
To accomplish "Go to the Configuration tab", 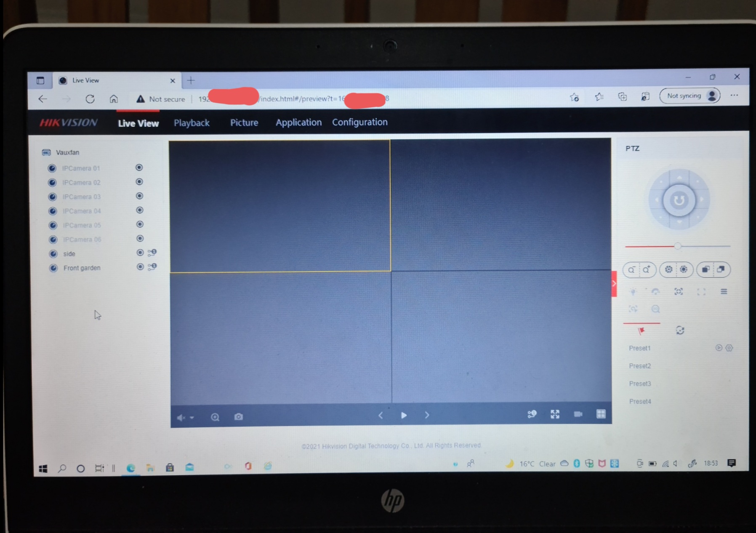I will (x=359, y=122).
